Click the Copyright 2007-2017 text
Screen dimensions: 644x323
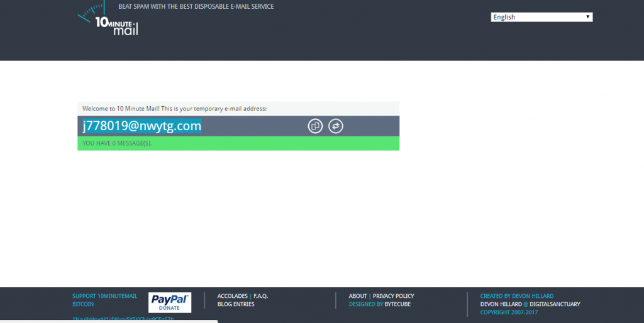[x=509, y=312]
